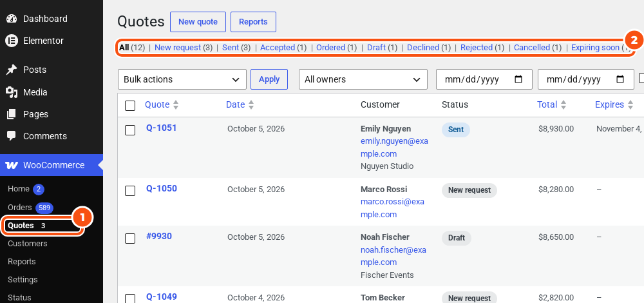Email emily.nguyen@example.com
Screen dimensions: 644x303
click(x=394, y=148)
